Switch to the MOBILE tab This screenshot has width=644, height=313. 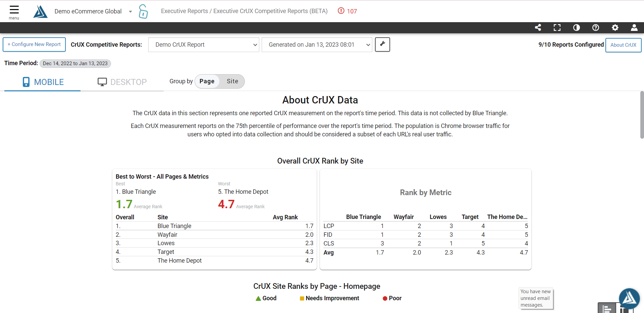(43, 82)
